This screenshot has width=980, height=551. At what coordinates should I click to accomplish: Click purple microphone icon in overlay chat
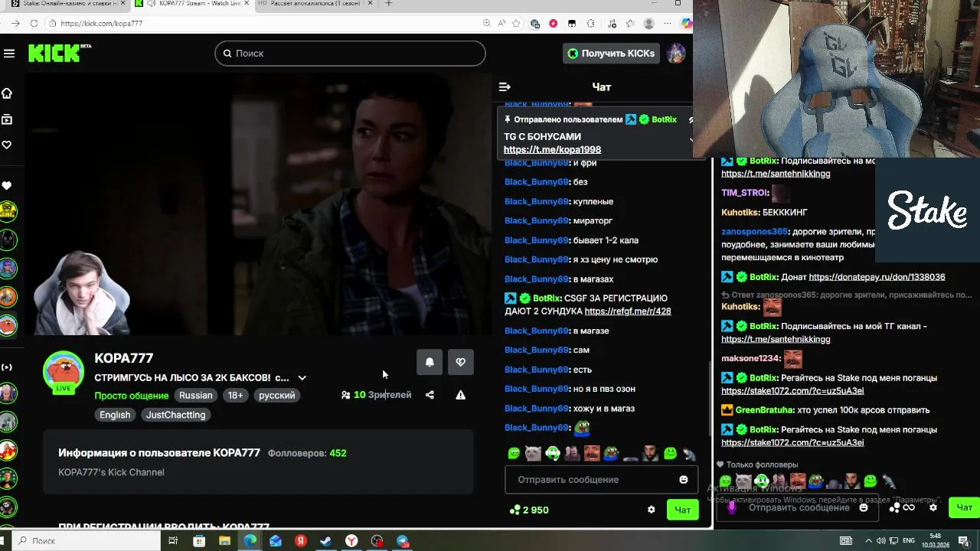[733, 507]
